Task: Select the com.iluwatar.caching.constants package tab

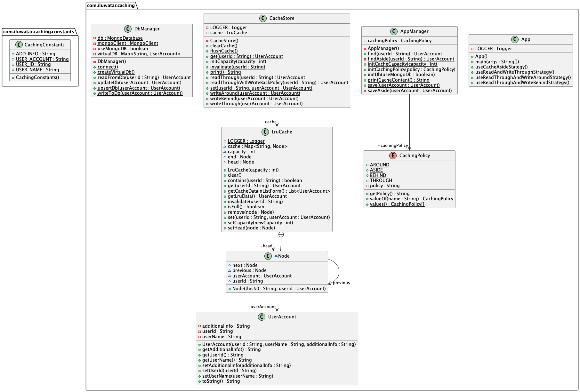Action: coord(39,32)
